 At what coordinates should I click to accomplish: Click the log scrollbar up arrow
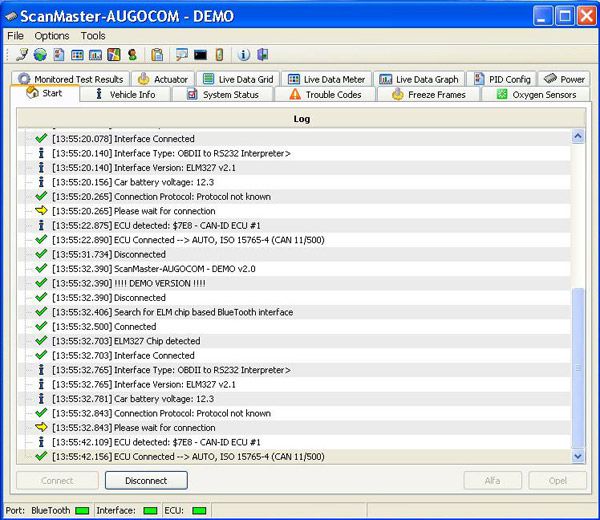click(x=577, y=136)
